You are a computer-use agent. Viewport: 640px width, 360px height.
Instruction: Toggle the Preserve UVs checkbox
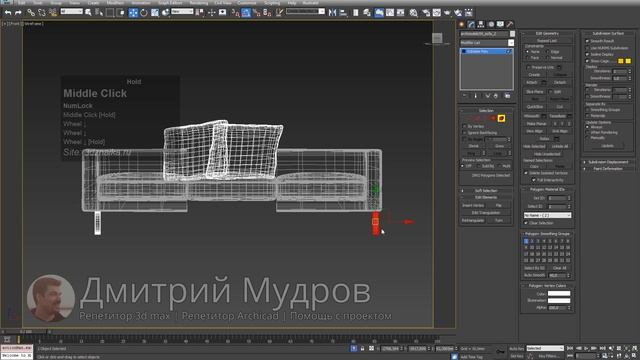click(529, 67)
